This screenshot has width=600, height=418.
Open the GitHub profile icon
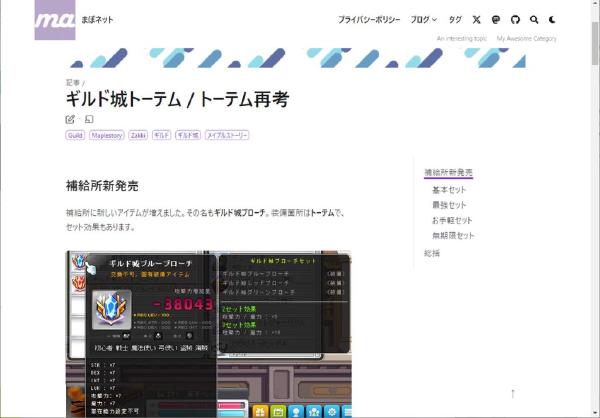click(515, 20)
